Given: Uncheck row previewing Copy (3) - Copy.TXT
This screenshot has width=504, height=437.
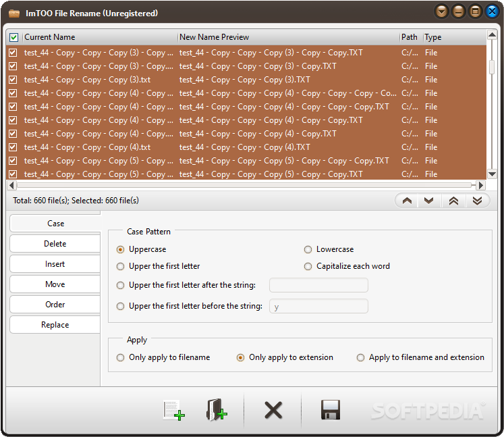Looking at the screenshot, I should pyautogui.click(x=13, y=66).
